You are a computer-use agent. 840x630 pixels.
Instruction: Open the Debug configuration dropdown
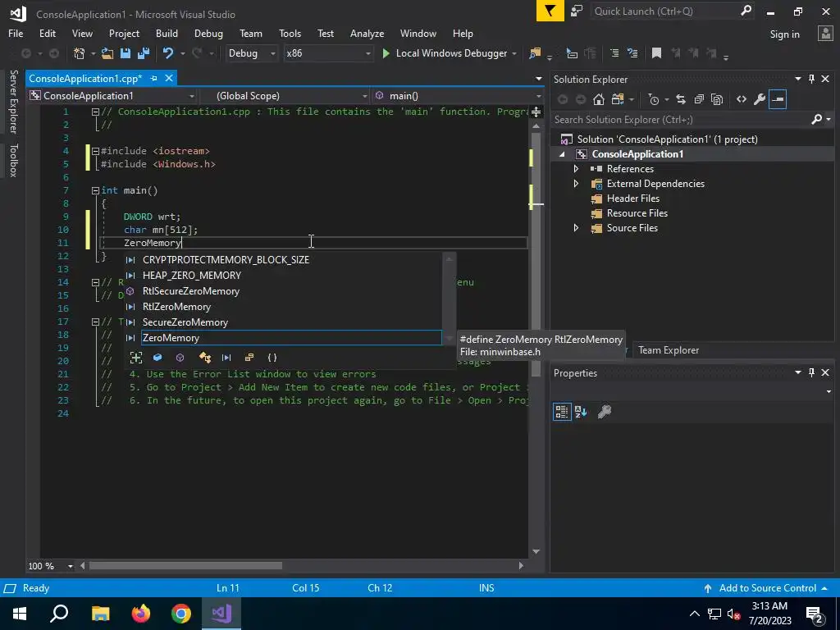tap(251, 53)
